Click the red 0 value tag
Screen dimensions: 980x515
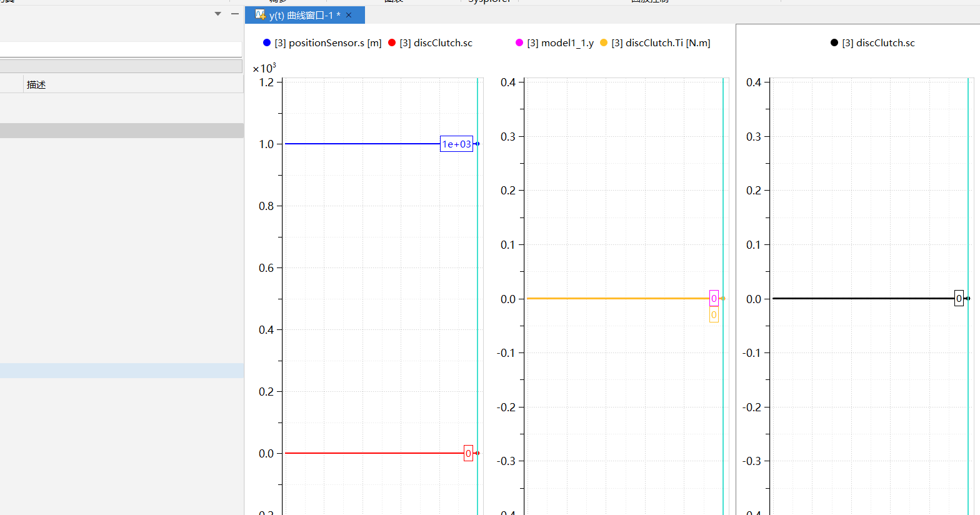point(468,453)
